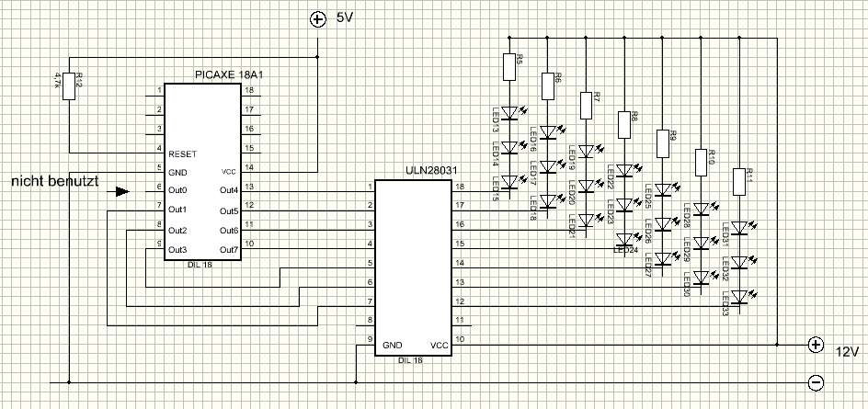The image size is (868, 409).
Task: Click the 'LED24' text label
Action: pos(626,251)
